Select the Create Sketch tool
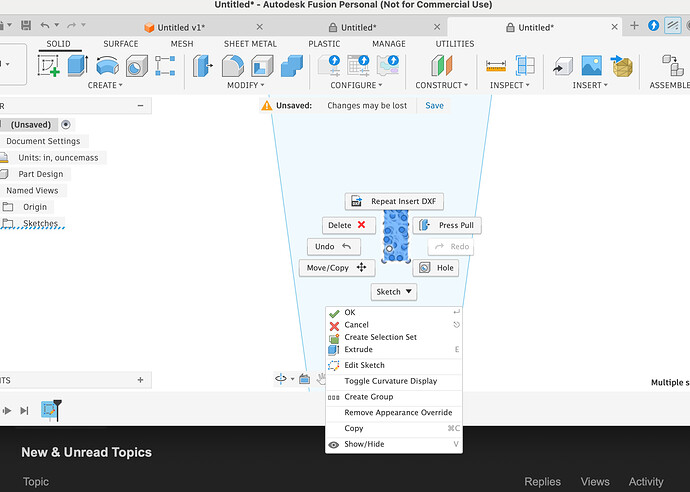Screen dimensions: 690x492 48,66
